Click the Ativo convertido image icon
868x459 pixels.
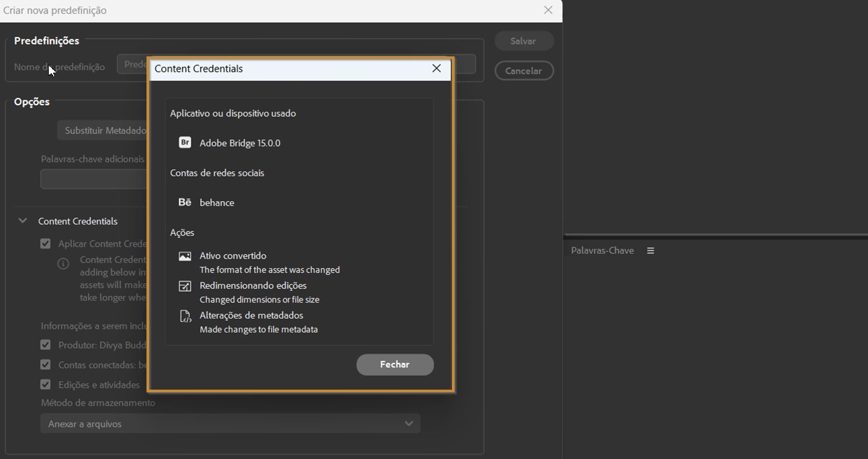[185, 256]
